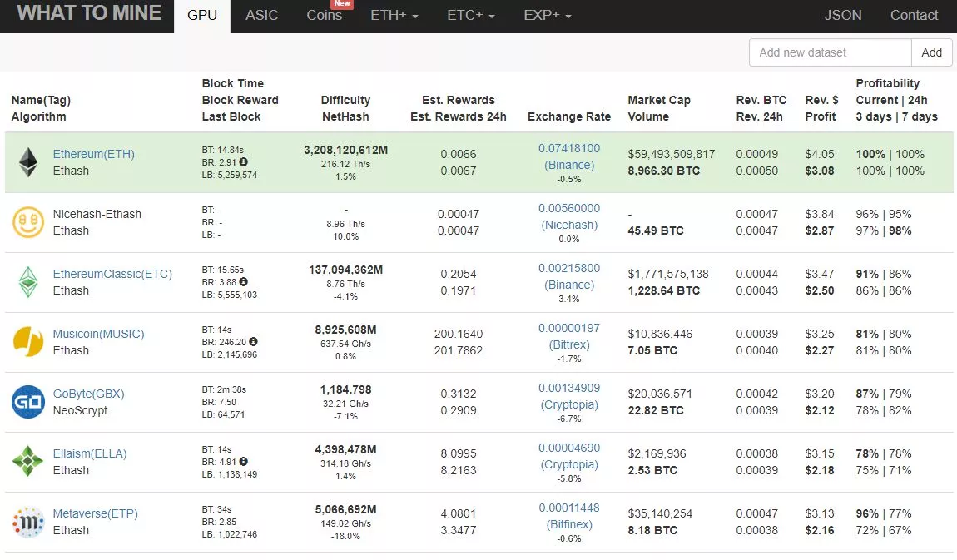
Task: Click the GoByte blue GO logo
Action: 28,402
